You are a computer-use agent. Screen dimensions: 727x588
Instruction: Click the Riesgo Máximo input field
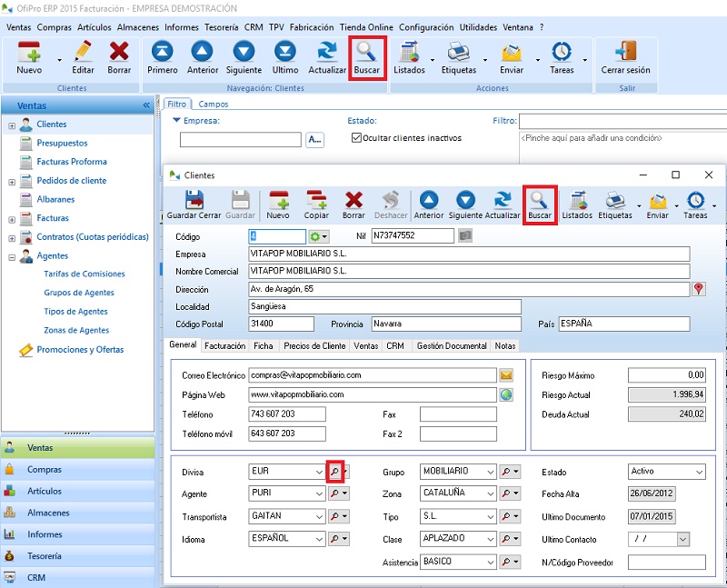[666, 375]
